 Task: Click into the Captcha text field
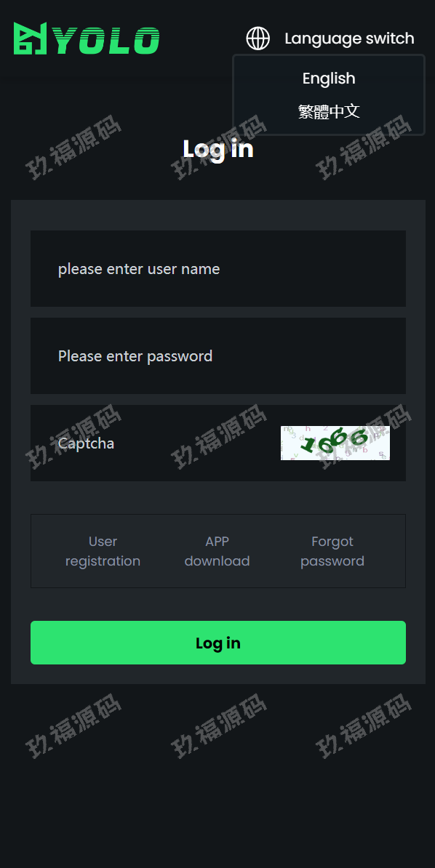[x=155, y=443]
